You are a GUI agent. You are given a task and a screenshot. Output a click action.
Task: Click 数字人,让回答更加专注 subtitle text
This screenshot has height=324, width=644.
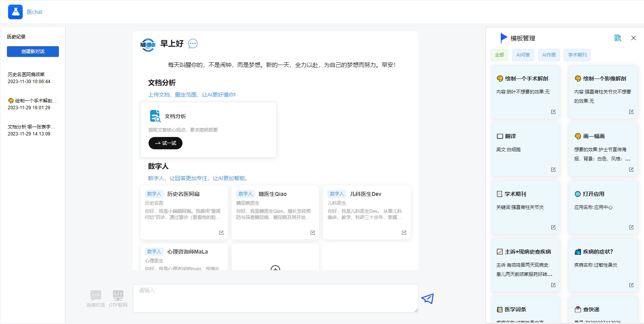199,178
